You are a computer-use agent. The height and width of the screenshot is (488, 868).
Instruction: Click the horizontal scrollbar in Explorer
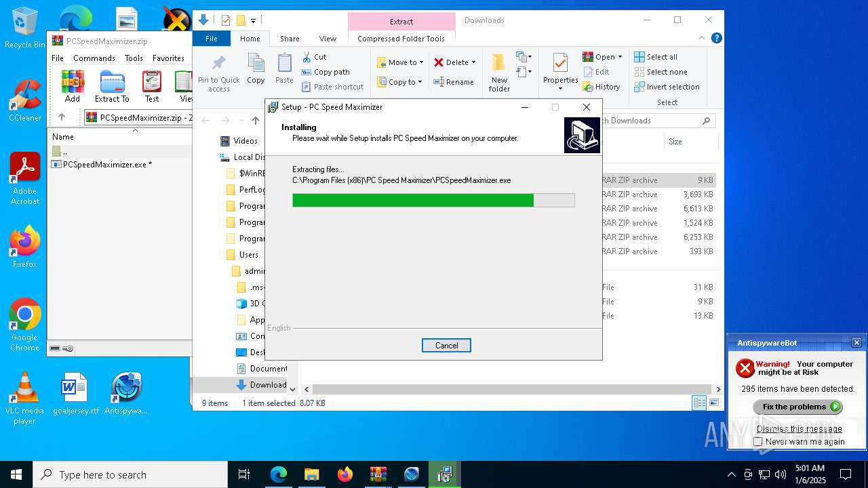pos(512,389)
